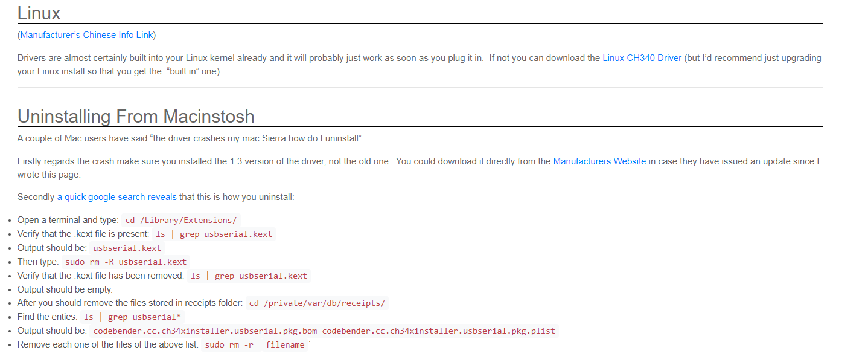Click the 'Output should be empty.' bullet text

coord(65,289)
